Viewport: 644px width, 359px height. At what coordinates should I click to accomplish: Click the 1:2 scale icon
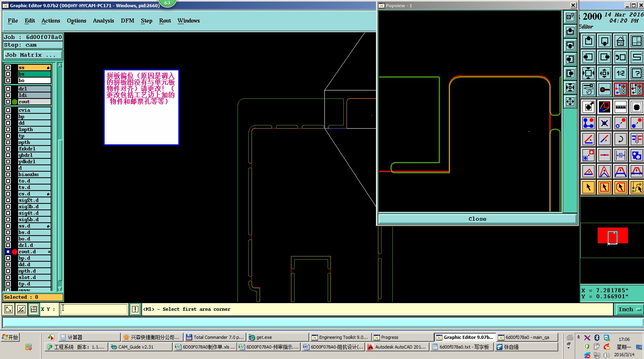621,73
